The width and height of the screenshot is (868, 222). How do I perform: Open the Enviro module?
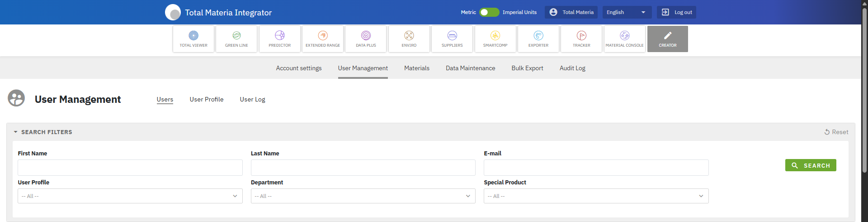409,39
